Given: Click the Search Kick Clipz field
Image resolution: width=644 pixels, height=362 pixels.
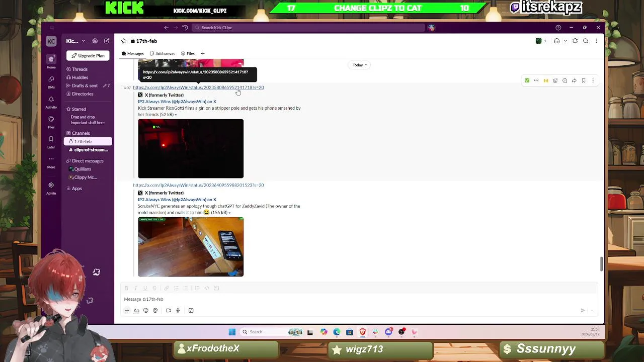Looking at the screenshot, I should click(308, 28).
